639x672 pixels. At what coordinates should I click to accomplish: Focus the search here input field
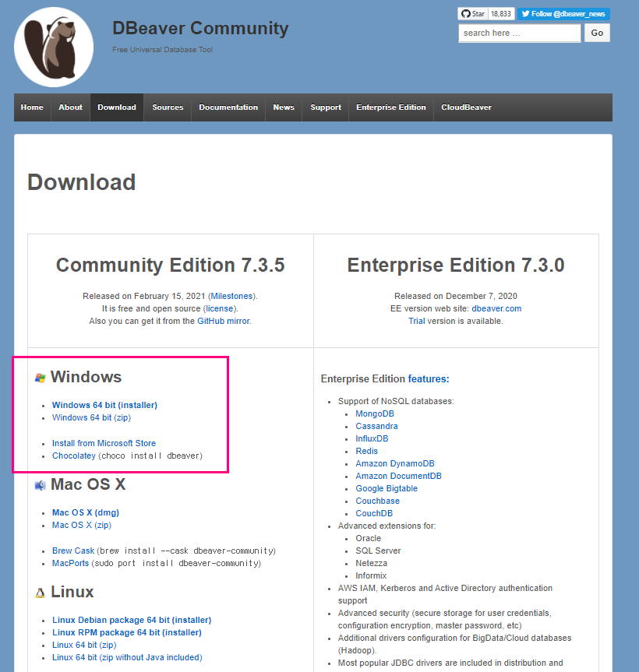[519, 33]
